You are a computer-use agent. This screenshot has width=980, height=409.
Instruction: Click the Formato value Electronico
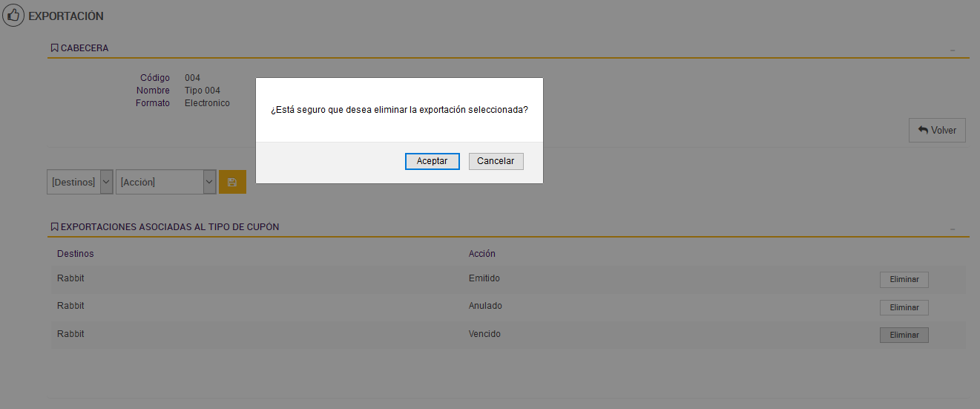click(x=207, y=103)
